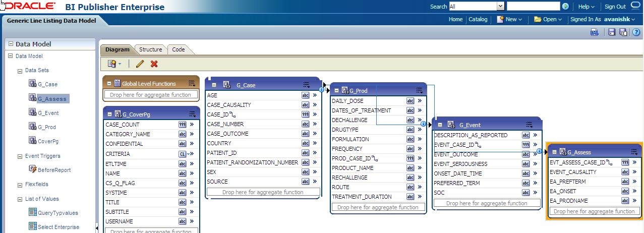Click the 999 type icon for EVENT_CASE_ID
644x233 pixels.
click(525, 145)
